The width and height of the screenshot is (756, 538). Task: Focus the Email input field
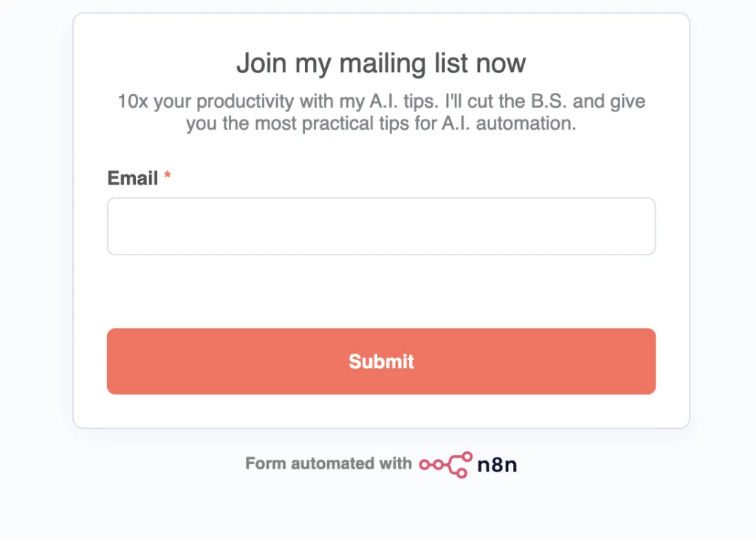[381, 227]
